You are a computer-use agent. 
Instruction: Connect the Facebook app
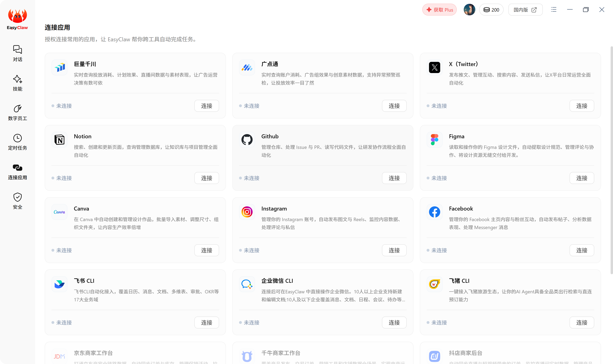(x=582, y=250)
